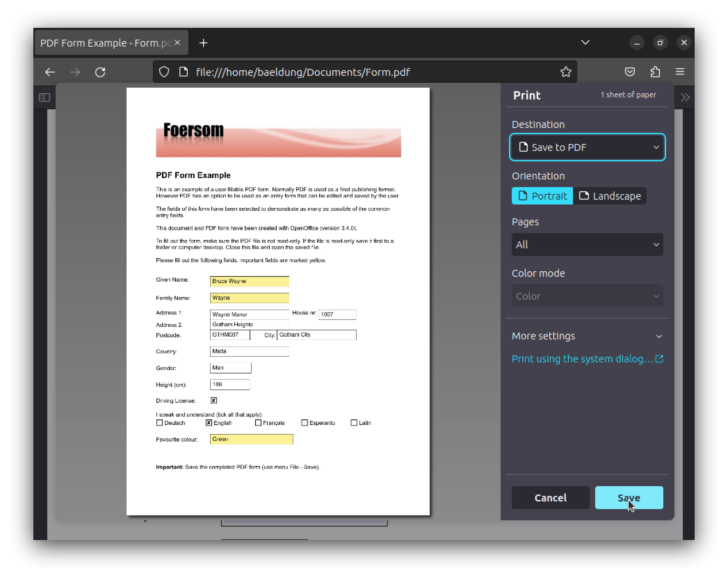Click the address bar URL field
This screenshot has width=728, height=579.
tap(365, 72)
